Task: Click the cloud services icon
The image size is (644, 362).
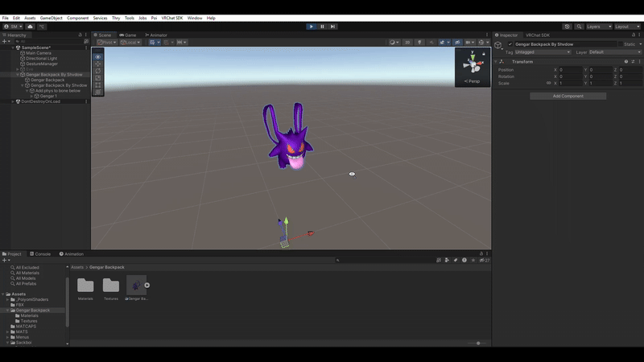Action: point(30,27)
